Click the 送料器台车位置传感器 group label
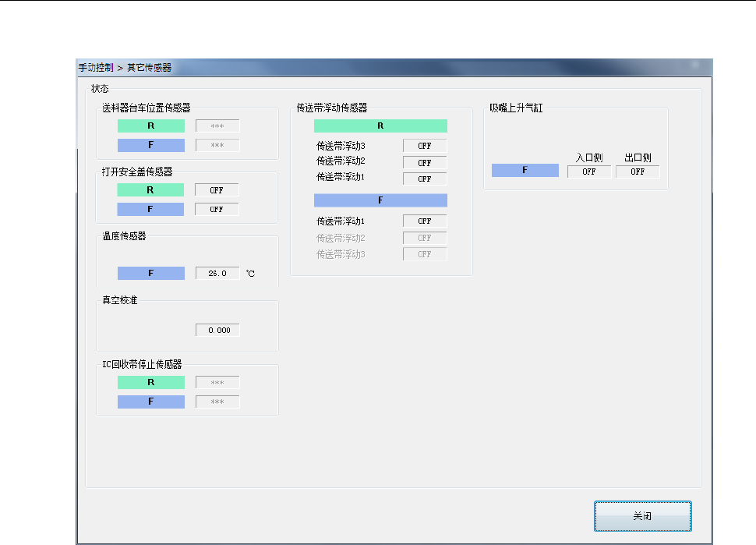The image size is (756, 545). pyautogui.click(x=146, y=108)
